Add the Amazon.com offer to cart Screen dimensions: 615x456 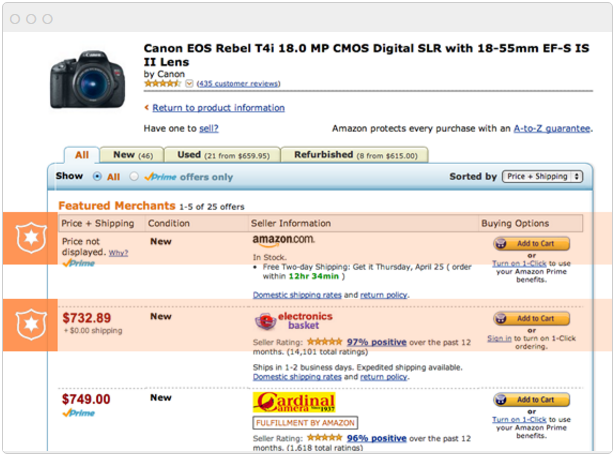(x=531, y=243)
